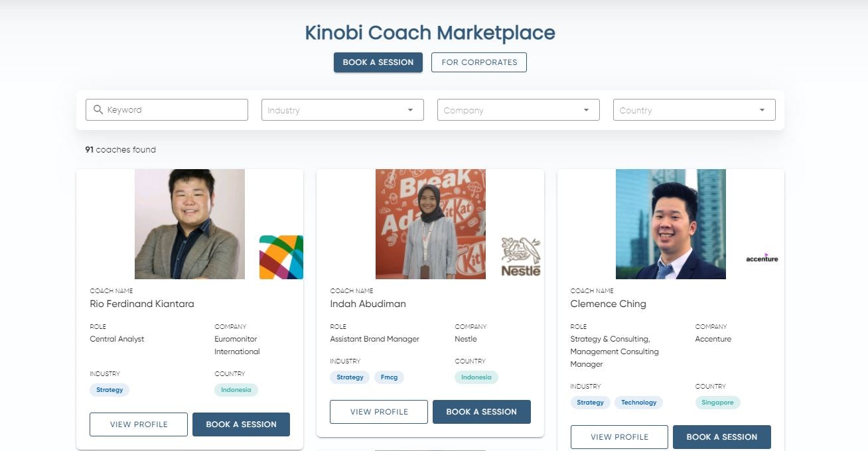Open the FOR CORPORATES page
The width and height of the screenshot is (868, 451).
pos(478,62)
